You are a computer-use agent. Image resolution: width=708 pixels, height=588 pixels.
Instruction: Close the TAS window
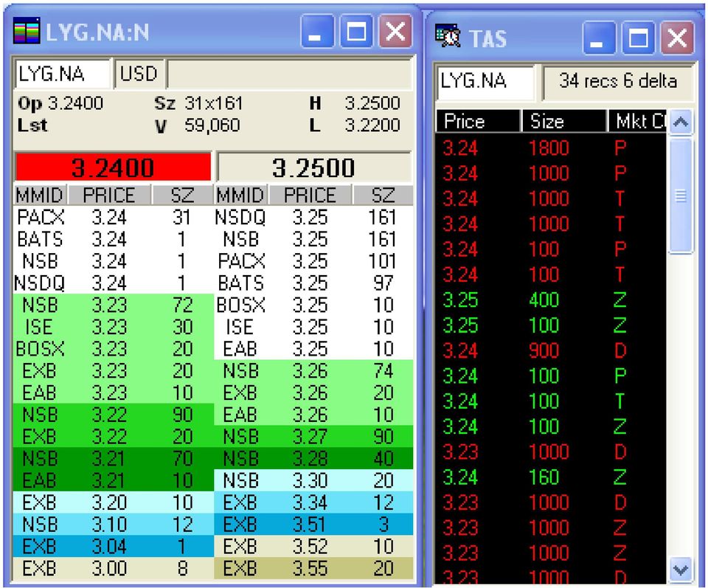click(677, 37)
